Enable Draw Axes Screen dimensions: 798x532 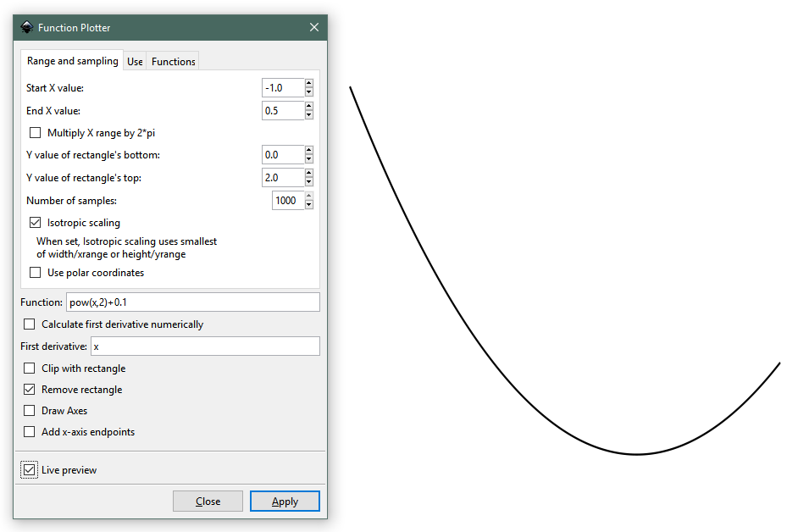29,410
